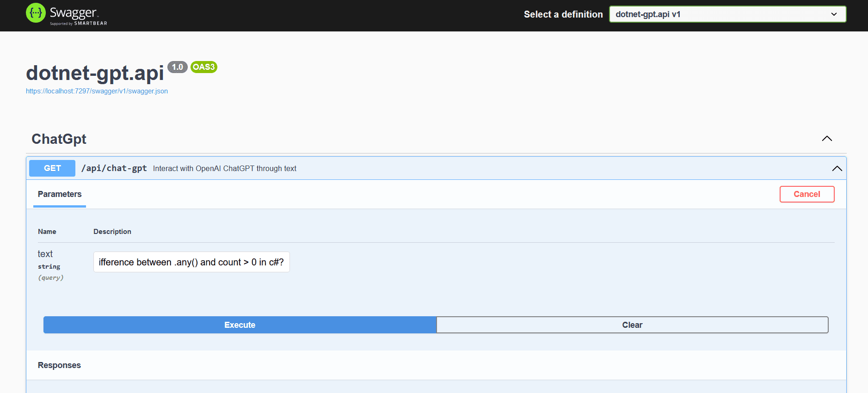Click the 1.0 version badge
Viewport: 868px width, 393px height.
click(x=178, y=67)
